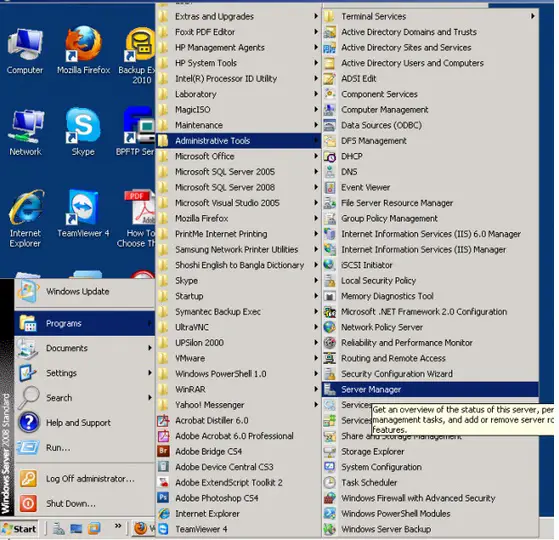Open Active Directory Domains and Trusts

[430, 32]
